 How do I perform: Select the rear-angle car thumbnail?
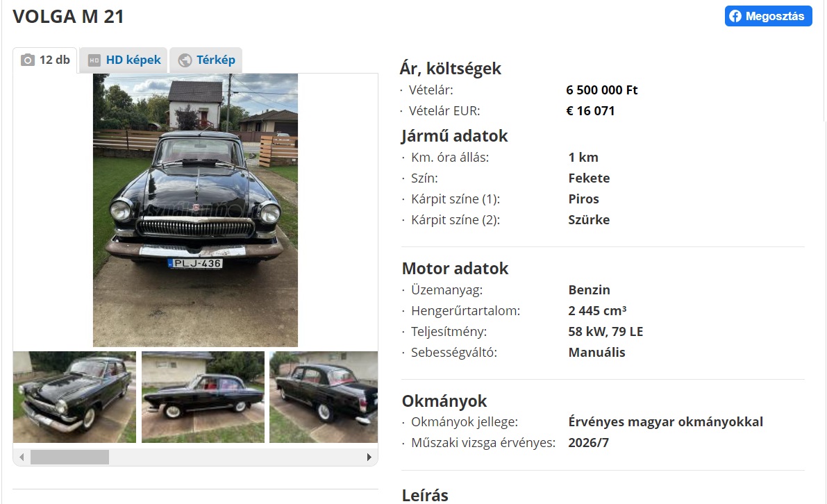[x=324, y=397]
